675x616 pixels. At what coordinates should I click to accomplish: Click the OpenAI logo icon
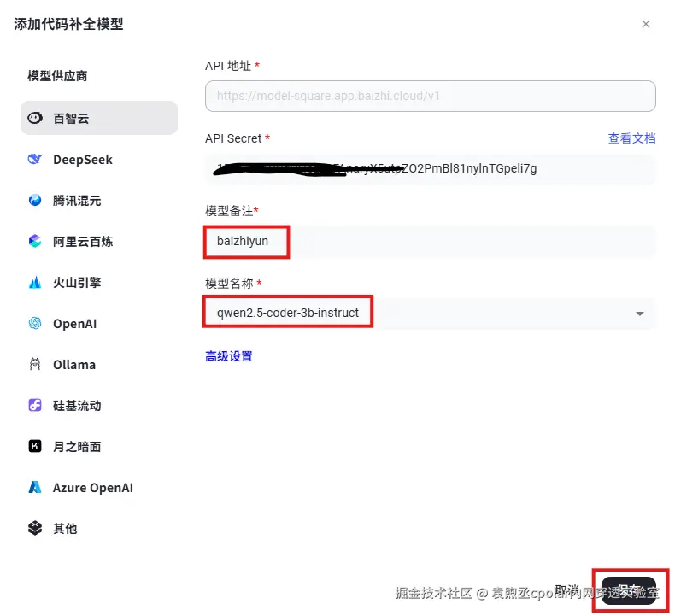click(x=35, y=323)
